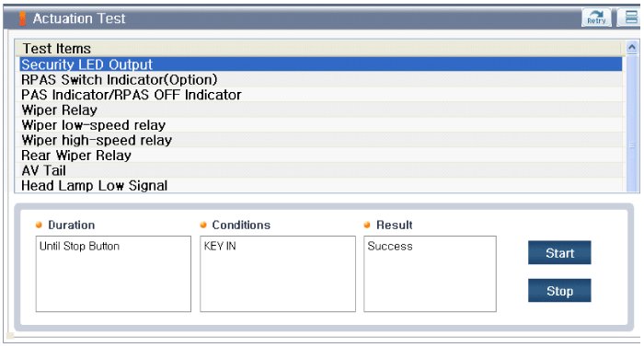Select Wiper high-speed relay item

coord(321,140)
